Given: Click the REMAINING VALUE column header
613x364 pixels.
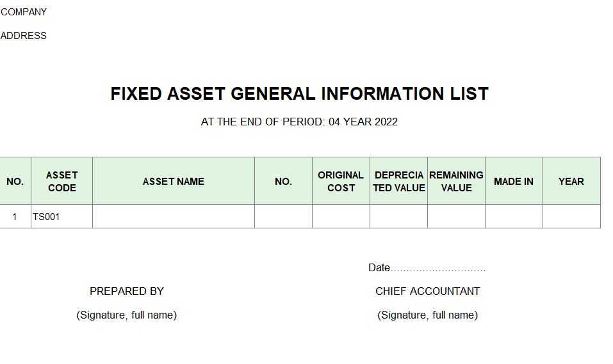Looking at the screenshot, I should 456,181.
